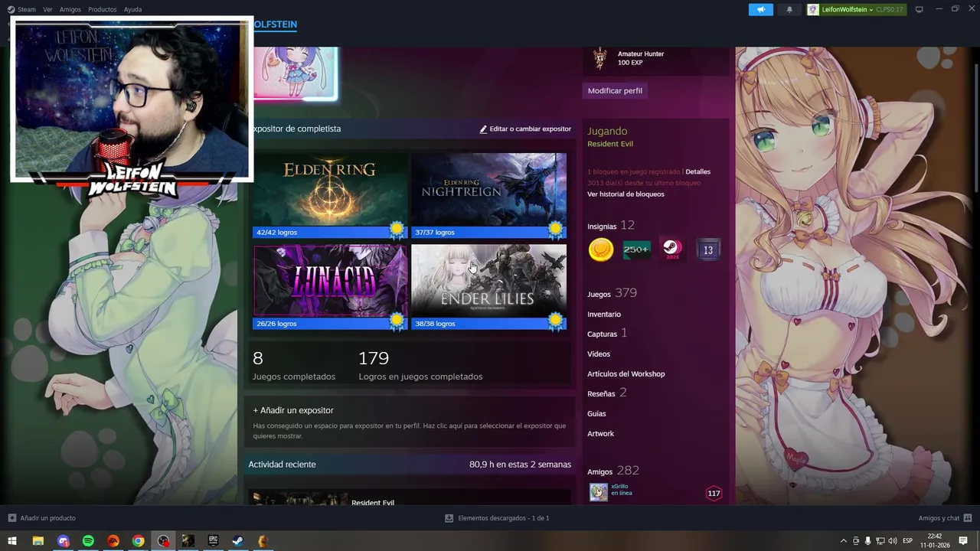Image resolution: width=980 pixels, height=551 pixels.
Task: Open the Guías link
Action: click(x=596, y=414)
